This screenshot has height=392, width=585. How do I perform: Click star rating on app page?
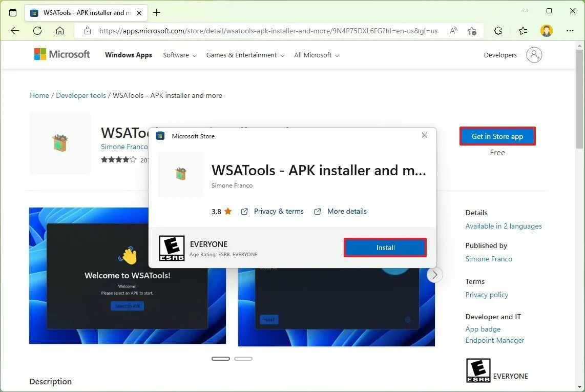118,160
